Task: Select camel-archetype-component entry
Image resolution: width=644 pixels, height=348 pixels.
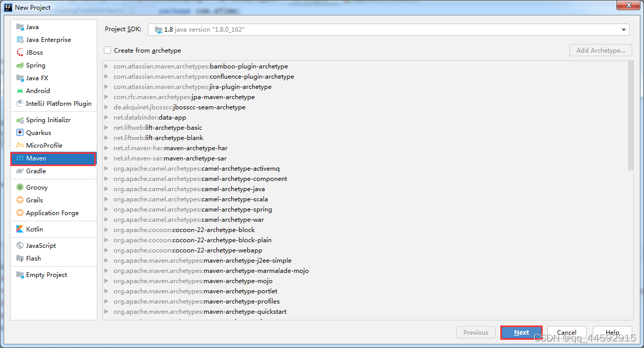Action: click(201, 179)
